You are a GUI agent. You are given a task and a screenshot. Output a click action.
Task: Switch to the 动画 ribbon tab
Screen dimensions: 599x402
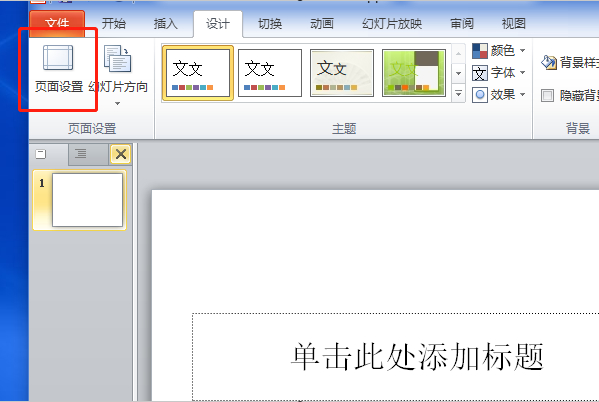coord(322,24)
